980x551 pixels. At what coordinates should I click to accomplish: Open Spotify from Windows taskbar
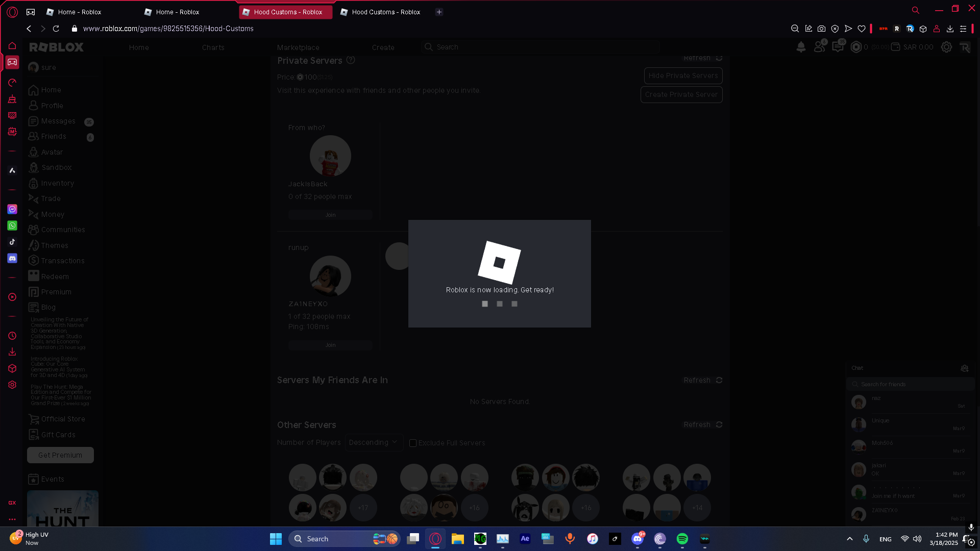[682, 539]
